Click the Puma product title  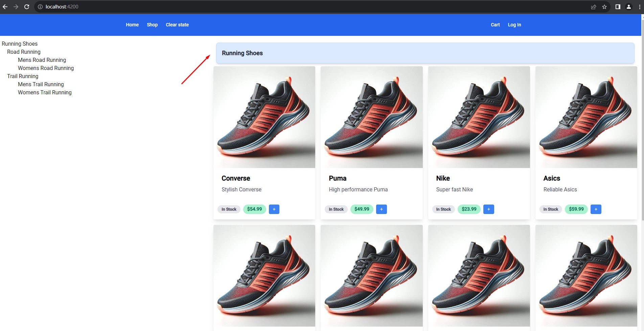(338, 178)
